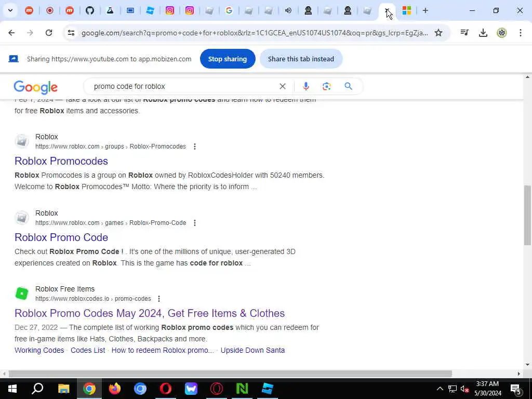
Task: Open more options for Roblox-Promo-Code result
Action: click(x=194, y=223)
